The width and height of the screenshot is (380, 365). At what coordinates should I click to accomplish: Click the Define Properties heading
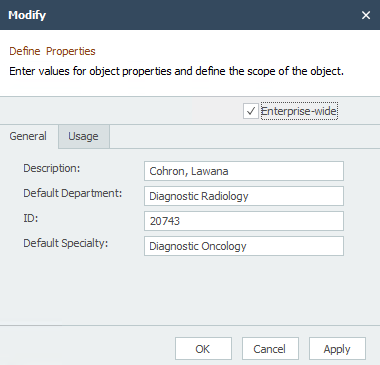[x=52, y=51]
